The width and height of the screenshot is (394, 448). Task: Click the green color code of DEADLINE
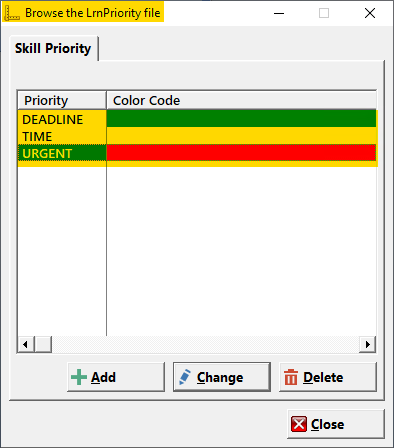[x=241, y=119]
